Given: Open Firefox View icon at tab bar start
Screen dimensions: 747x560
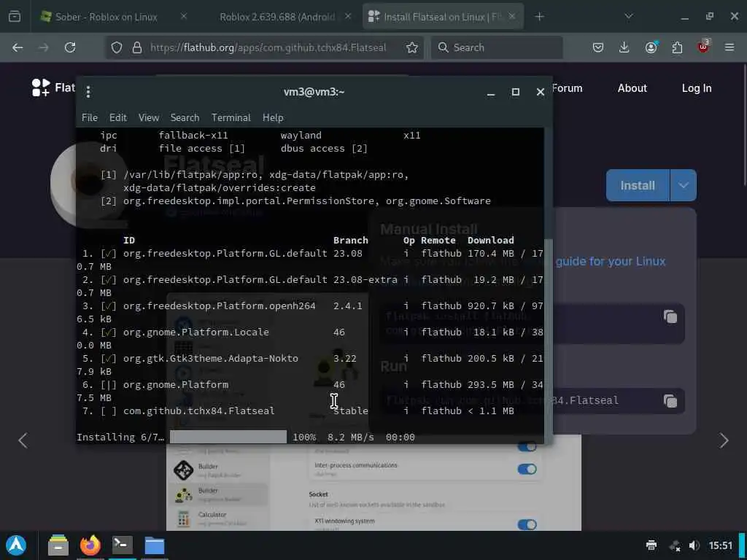Looking at the screenshot, I should pos(15,17).
